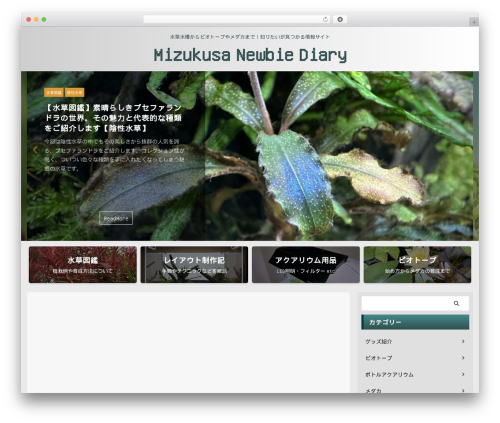Open the レイアウト制作記 category banner

coord(194,265)
